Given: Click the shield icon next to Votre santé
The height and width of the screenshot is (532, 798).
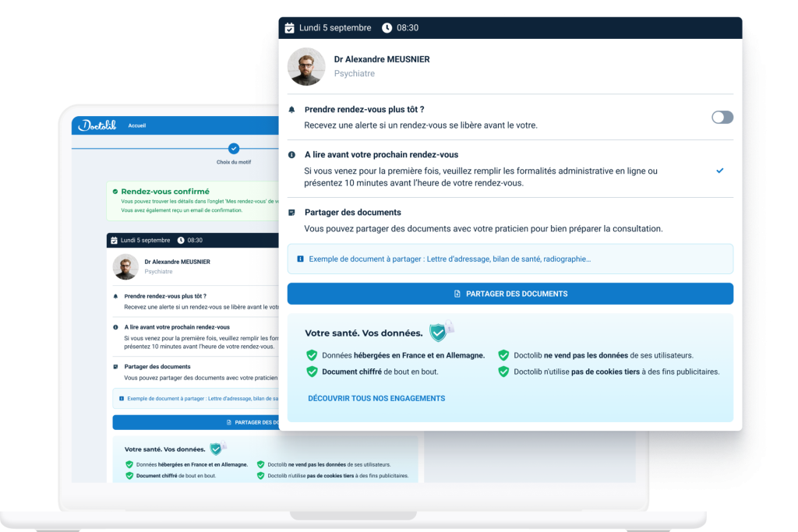Looking at the screenshot, I should click(x=439, y=333).
